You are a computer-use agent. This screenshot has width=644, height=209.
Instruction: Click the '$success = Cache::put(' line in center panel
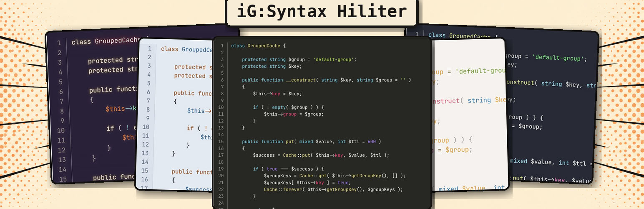pyautogui.click(x=321, y=155)
